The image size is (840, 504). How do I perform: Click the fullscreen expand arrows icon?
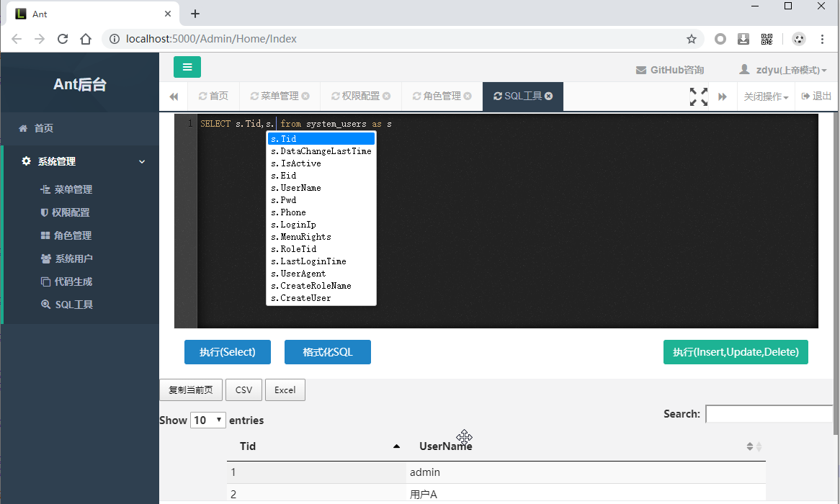[x=699, y=96]
